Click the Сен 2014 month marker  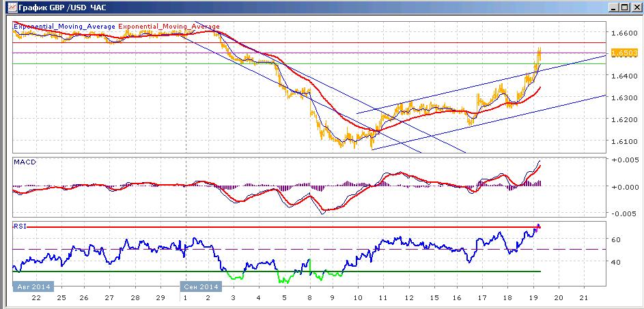201,286
